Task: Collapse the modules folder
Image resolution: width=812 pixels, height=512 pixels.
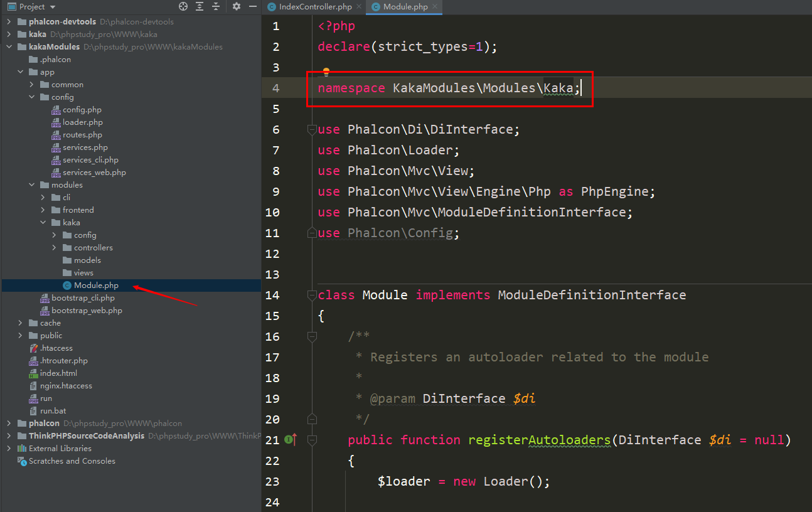Action: click(x=31, y=184)
